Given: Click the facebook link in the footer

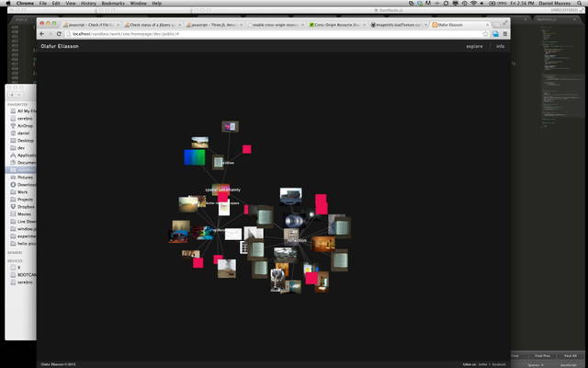Looking at the screenshot, I should point(498,364).
